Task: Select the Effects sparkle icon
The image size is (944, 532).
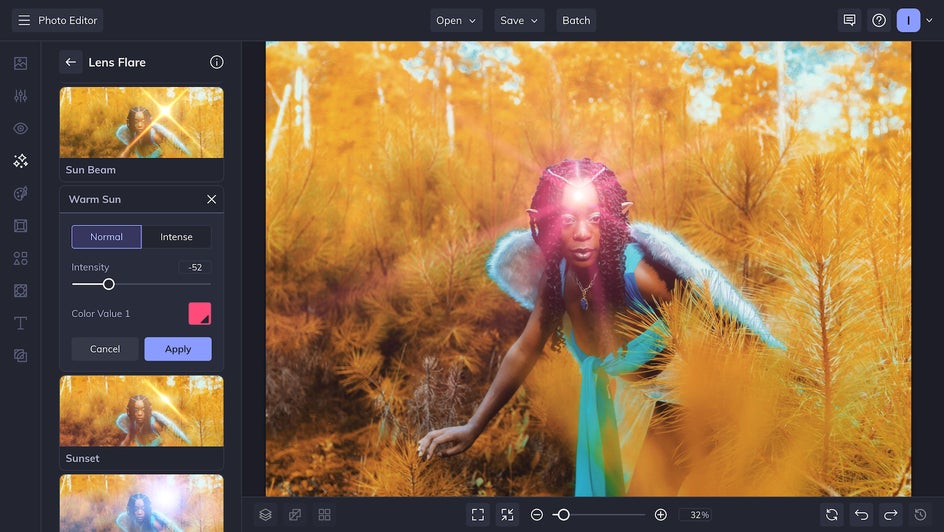Action: pyautogui.click(x=20, y=161)
